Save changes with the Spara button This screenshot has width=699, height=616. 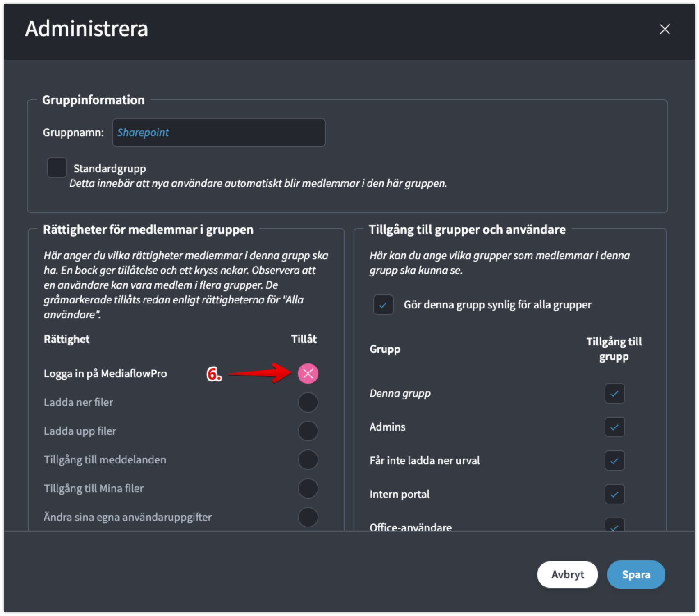[636, 575]
